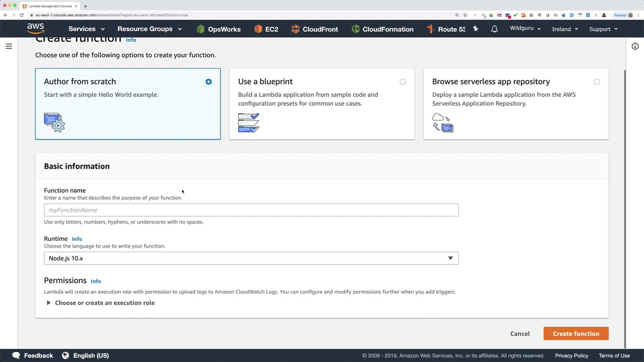Viewport: 644px width, 362px height.
Task: Close the Lambda Management Console tab
Action: click(76, 6)
